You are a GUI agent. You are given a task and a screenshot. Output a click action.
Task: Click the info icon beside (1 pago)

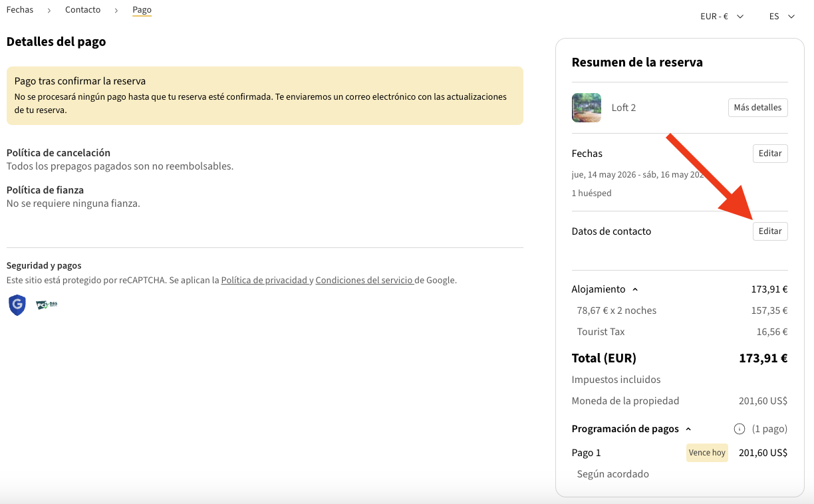[738, 429]
